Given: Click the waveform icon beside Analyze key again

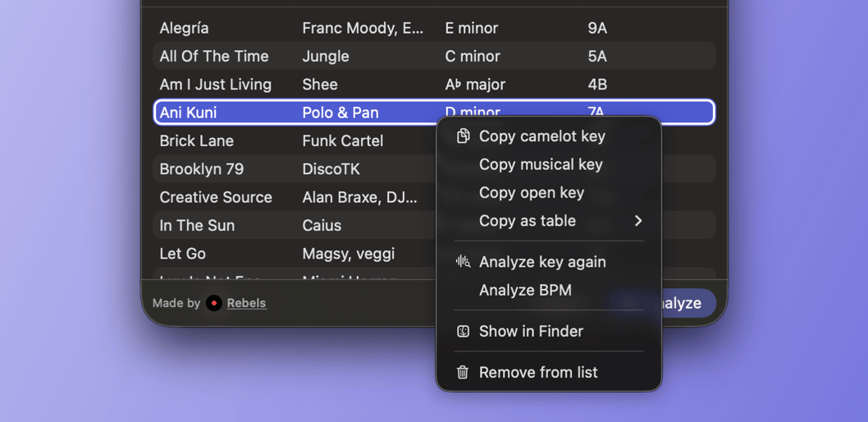Looking at the screenshot, I should point(463,262).
